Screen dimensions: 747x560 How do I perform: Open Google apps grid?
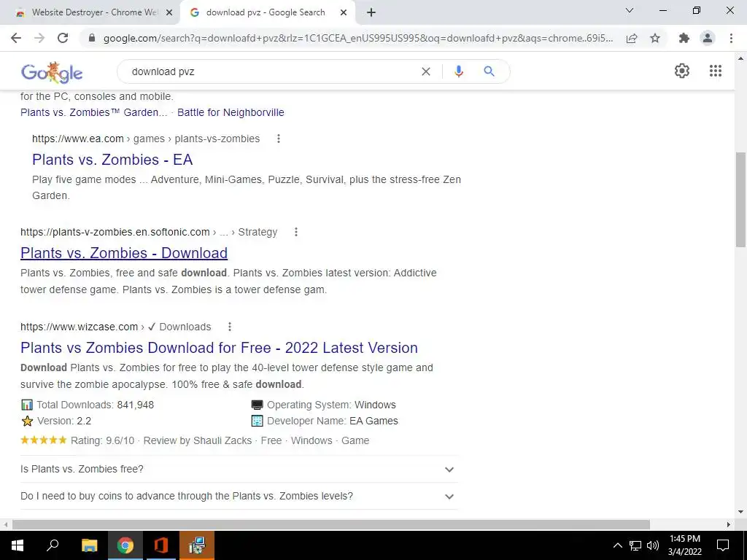[x=715, y=71]
